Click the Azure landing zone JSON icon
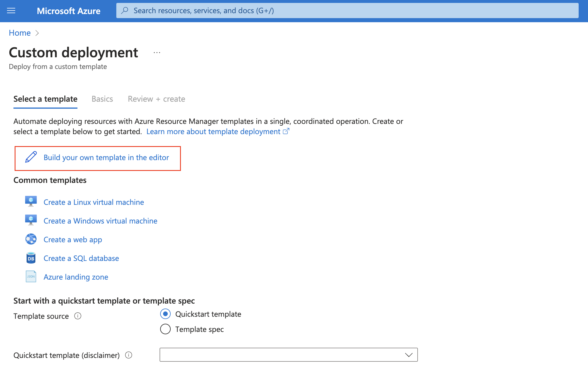The height and width of the screenshot is (381, 588). tap(31, 276)
